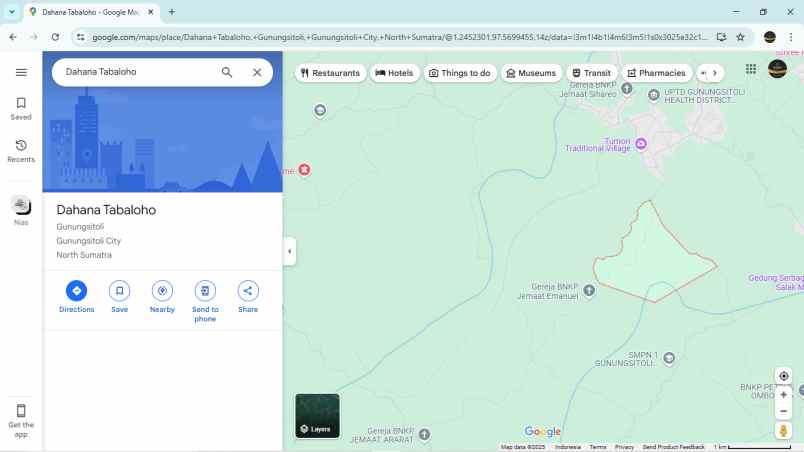Bookmark this page star icon
The image size is (804, 452).
740,37
